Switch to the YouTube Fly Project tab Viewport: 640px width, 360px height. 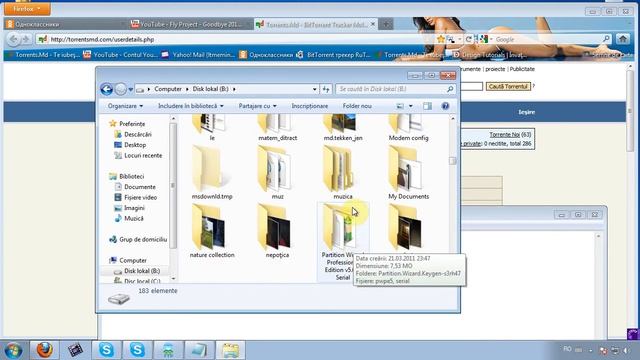(190, 24)
